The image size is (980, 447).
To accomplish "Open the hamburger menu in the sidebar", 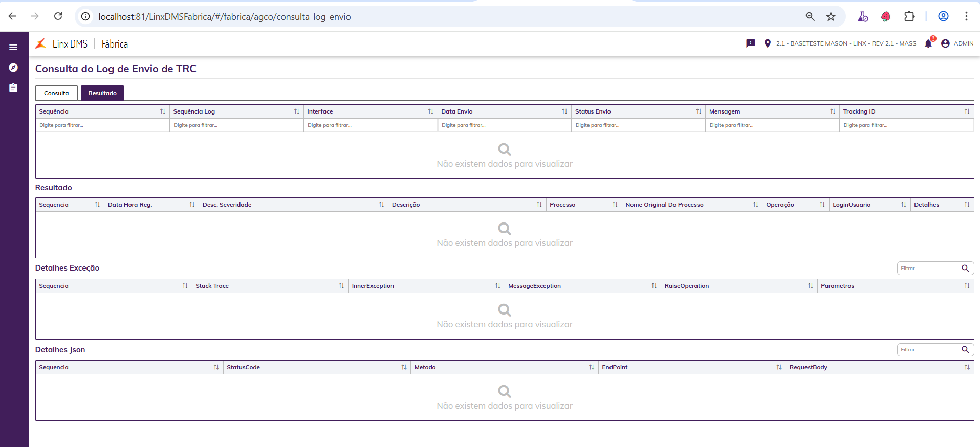I will tap(13, 47).
